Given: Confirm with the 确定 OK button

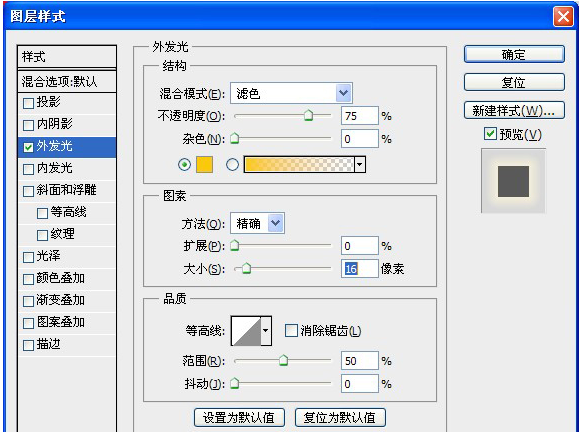Looking at the screenshot, I should pos(514,54).
